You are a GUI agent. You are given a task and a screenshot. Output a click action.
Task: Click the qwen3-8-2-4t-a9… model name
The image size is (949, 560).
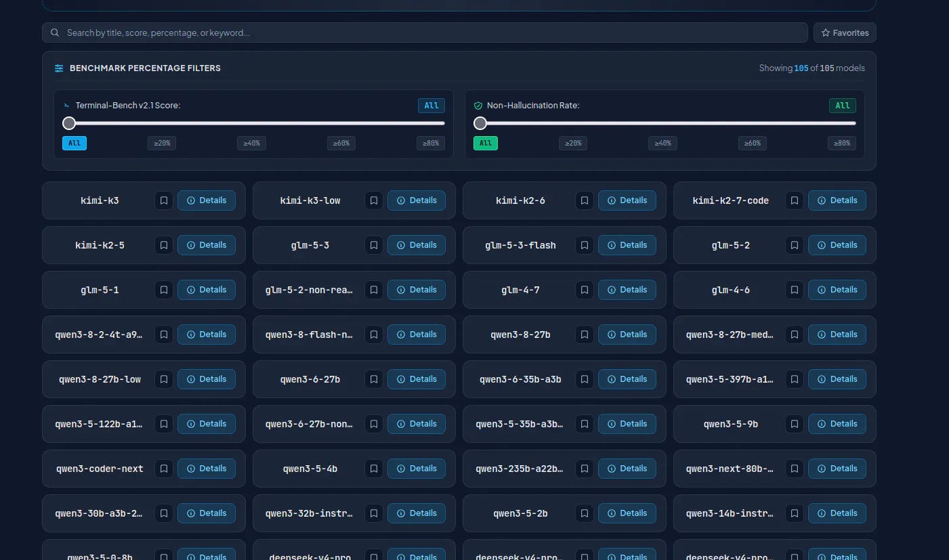[x=99, y=335]
